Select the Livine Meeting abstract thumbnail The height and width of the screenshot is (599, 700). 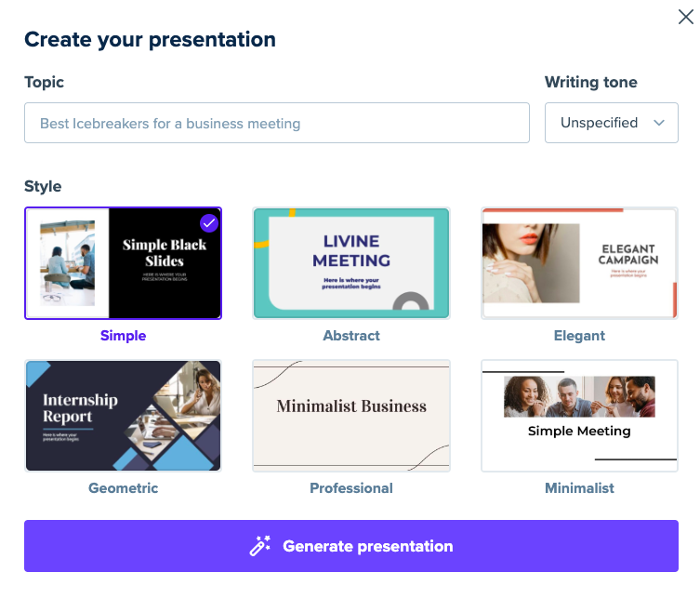point(351,263)
